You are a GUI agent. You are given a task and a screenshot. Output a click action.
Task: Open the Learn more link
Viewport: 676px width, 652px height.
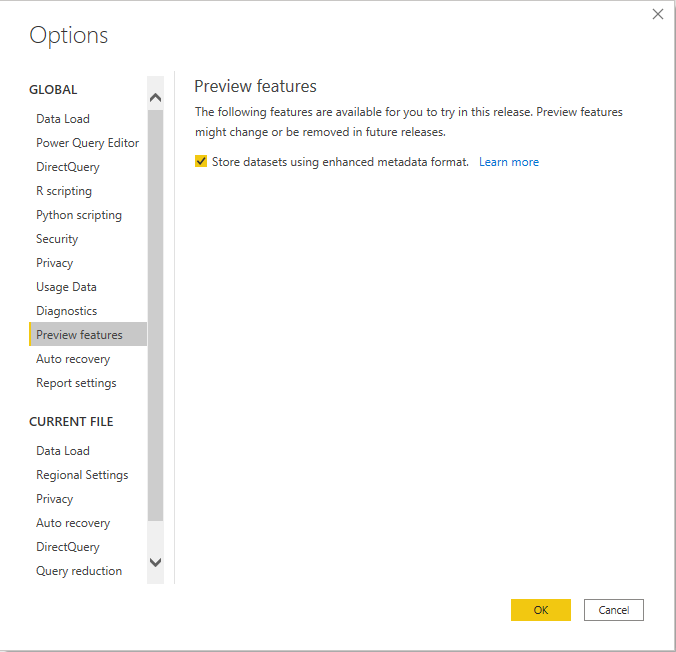509,162
